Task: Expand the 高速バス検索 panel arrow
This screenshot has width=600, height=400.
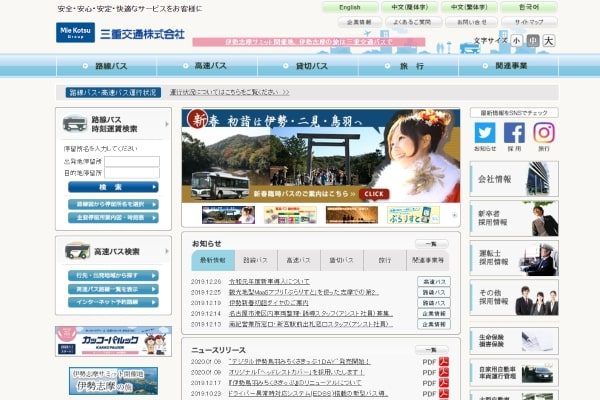Action: pos(167,251)
